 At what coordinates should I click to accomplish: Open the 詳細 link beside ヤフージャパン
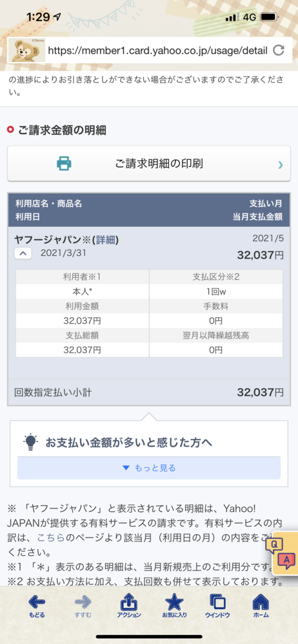click(x=105, y=240)
